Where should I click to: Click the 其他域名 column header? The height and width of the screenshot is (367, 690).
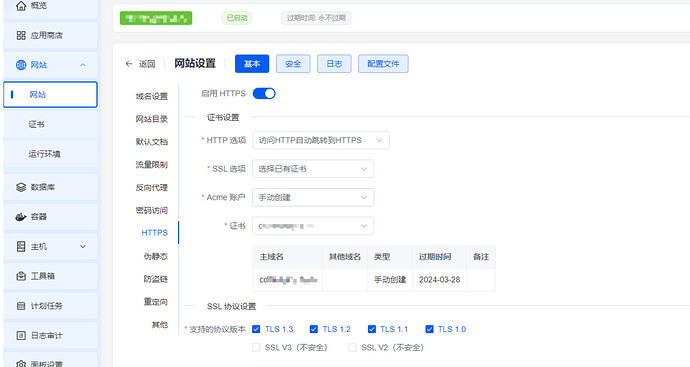pyautogui.click(x=345, y=257)
